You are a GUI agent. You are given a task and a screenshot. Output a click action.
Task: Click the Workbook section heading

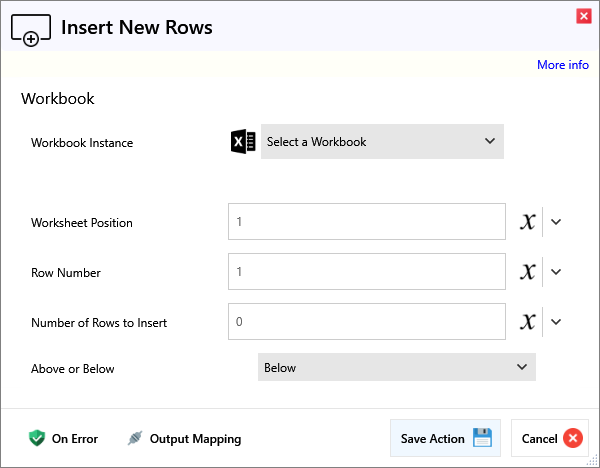pos(58,99)
